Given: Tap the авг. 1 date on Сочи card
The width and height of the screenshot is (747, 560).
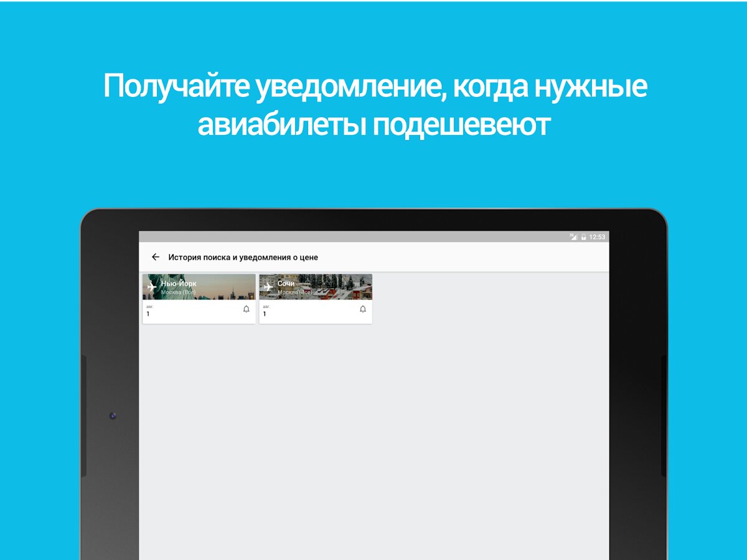Looking at the screenshot, I should click(x=265, y=311).
